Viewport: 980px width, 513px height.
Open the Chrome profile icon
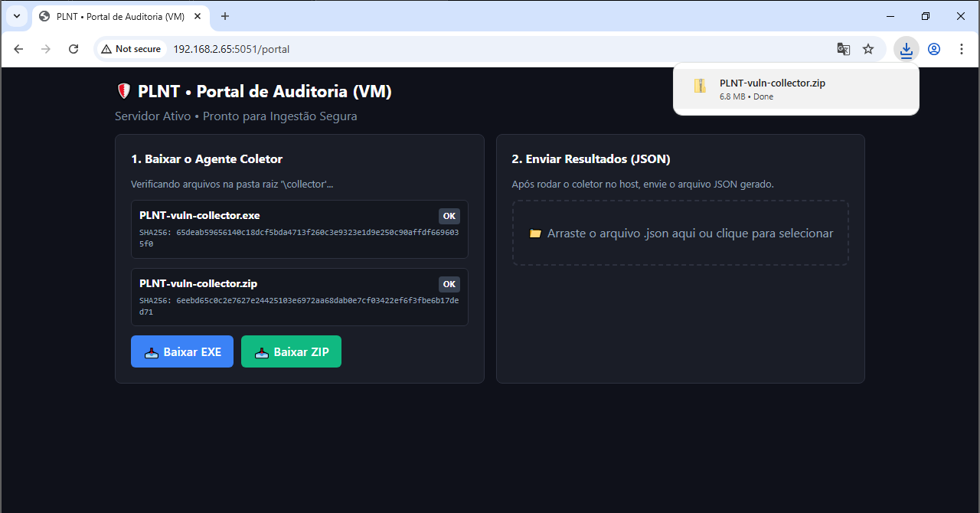click(934, 49)
